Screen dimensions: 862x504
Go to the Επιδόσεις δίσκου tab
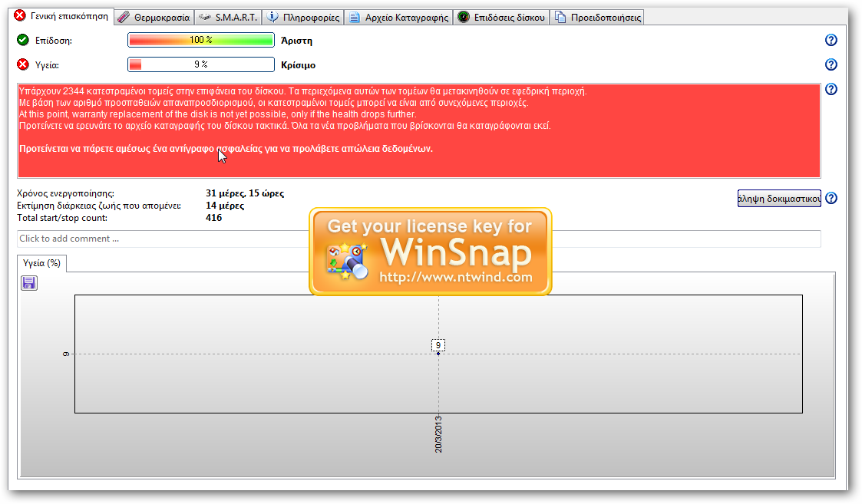[x=501, y=18]
